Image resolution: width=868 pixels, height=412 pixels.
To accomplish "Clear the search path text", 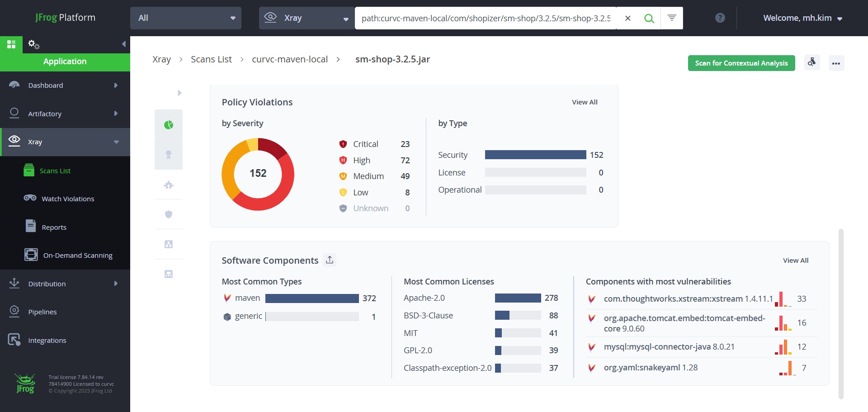I will (627, 18).
